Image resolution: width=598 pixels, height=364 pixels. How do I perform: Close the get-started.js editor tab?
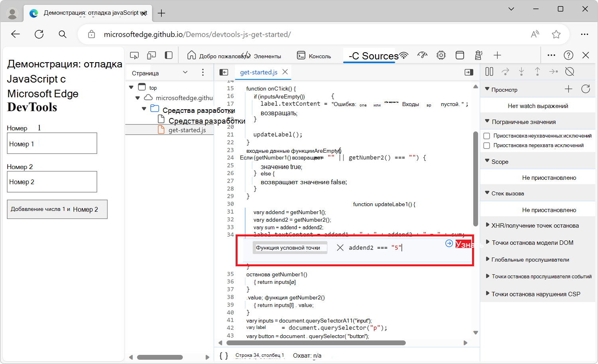pyautogui.click(x=285, y=72)
